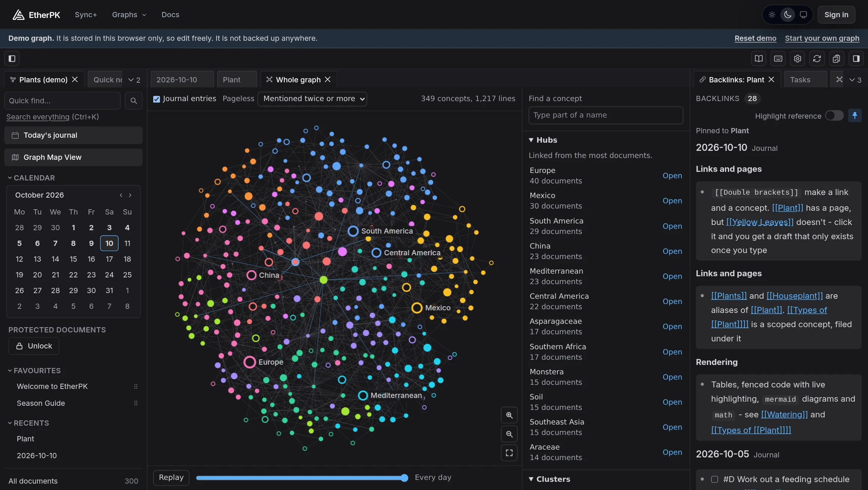Screen dimensions: 868x490
Task: Click the Replay button
Action: pyautogui.click(x=171, y=477)
